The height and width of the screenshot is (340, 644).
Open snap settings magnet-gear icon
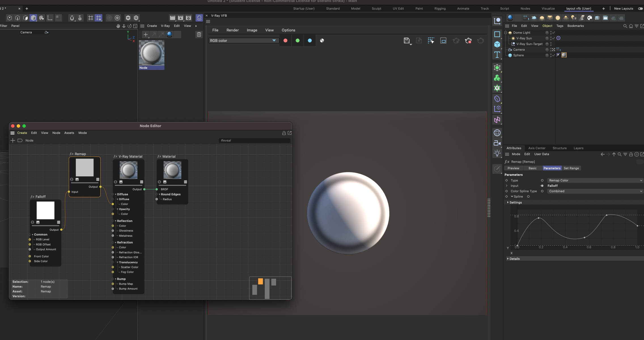pyautogui.click(x=80, y=18)
